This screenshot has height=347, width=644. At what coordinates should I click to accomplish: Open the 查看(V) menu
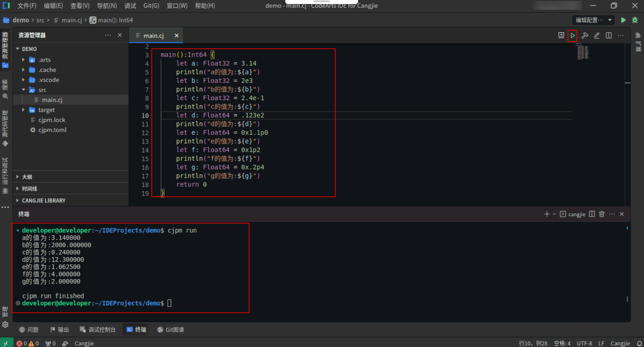click(80, 6)
